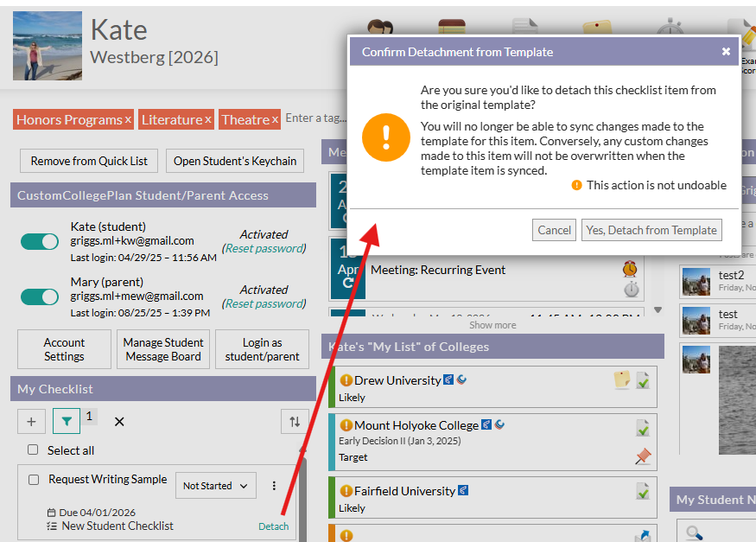Viewport: 756px width, 542px height.
Task: Check the Select all checkbox
Action: click(x=33, y=450)
